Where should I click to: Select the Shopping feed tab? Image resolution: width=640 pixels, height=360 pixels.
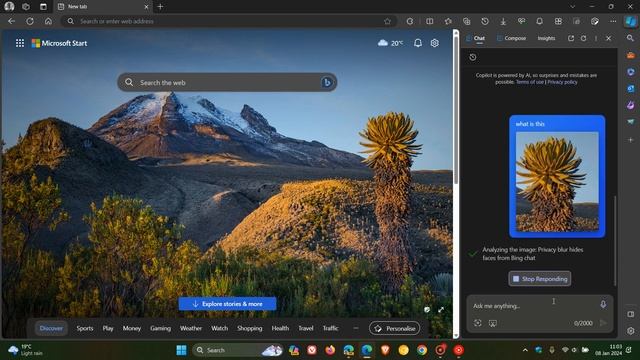[x=250, y=328]
